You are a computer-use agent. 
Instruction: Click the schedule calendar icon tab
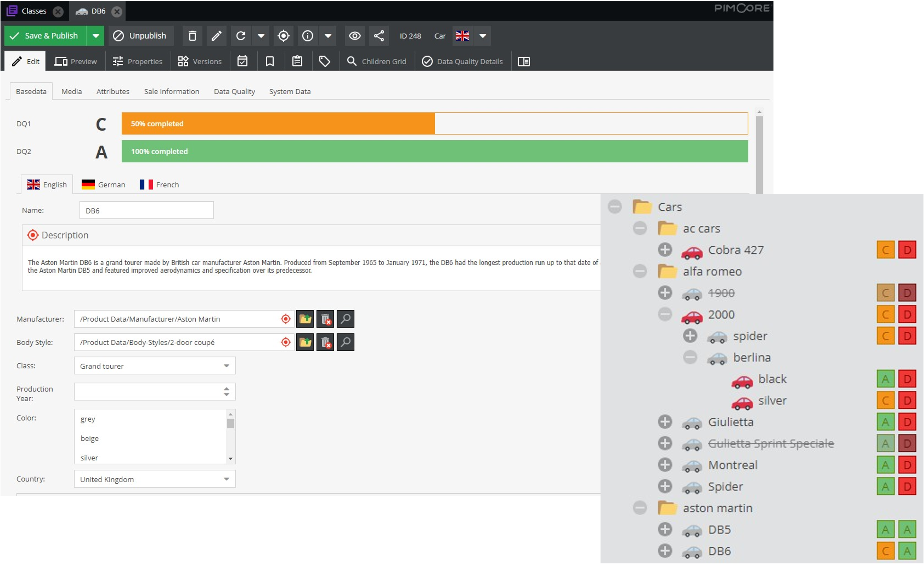point(243,62)
